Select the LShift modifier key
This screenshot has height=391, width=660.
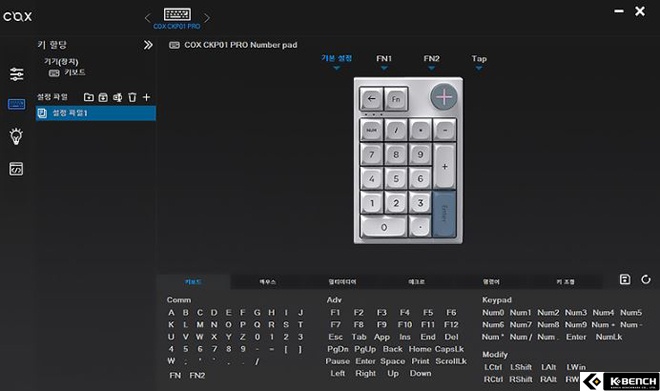(521, 367)
